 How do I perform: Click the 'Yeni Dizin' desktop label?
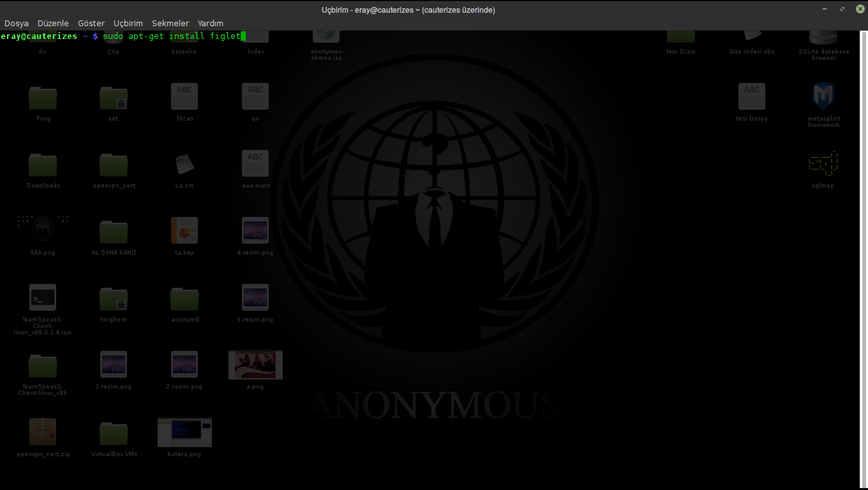tap(680, 52)
